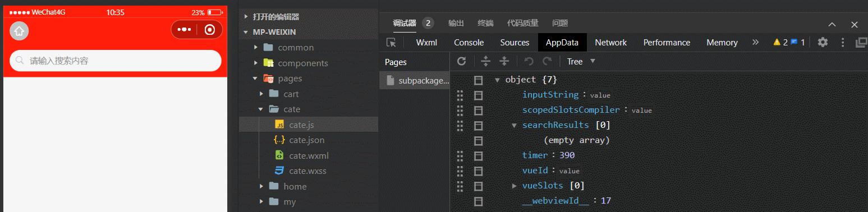Open devtools settings gear
Screen dimensions: 868x212
click(823, 42)
